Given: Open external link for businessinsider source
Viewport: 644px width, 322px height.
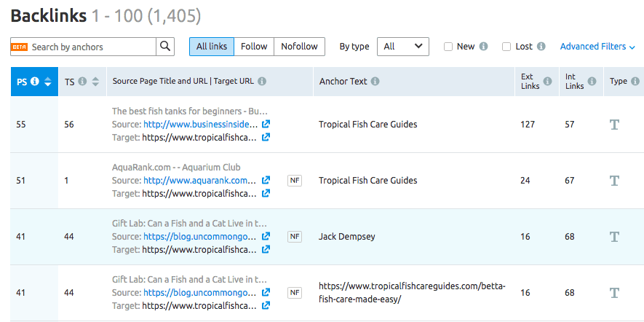Looking at the screenshot, I should pos(266,125).
